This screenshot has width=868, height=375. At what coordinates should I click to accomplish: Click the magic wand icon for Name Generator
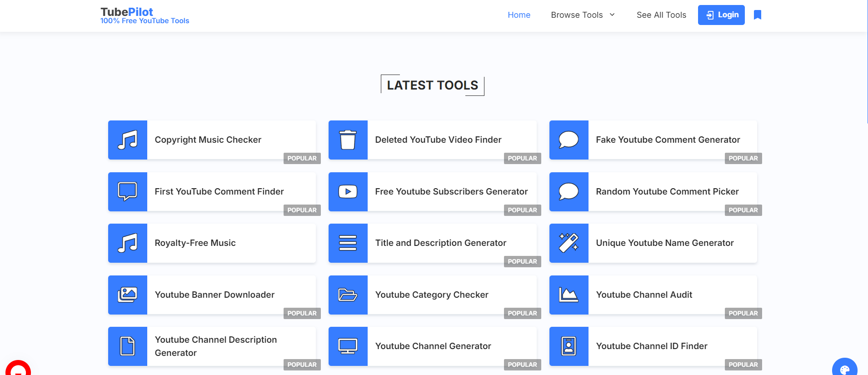569,243
